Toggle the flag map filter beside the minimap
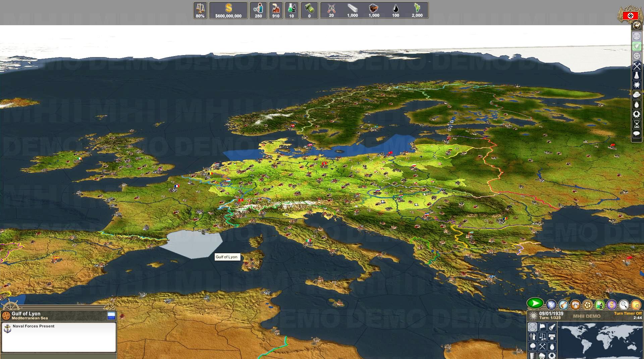This screenshot has width=644, height=359. click(x=542, y=327)
